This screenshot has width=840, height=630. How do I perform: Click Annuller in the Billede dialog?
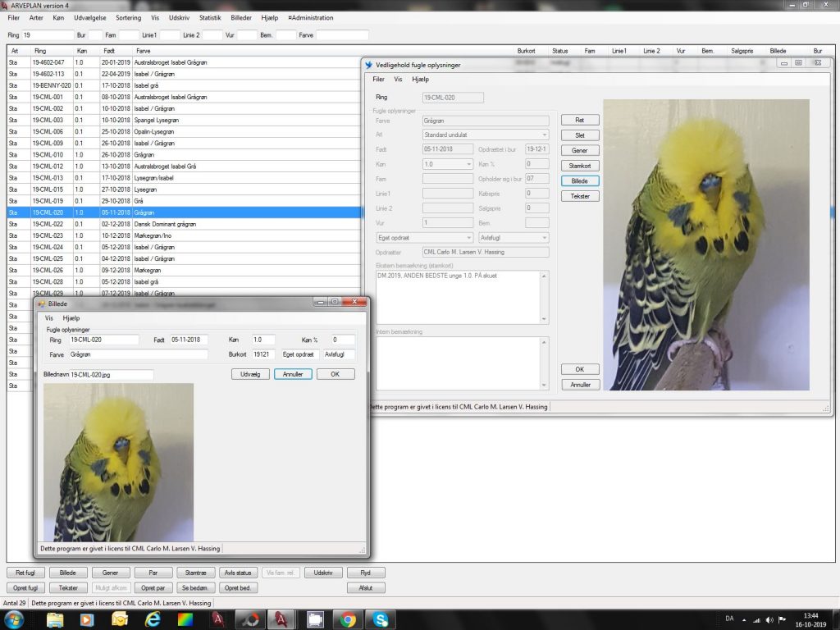click(293, 374)
